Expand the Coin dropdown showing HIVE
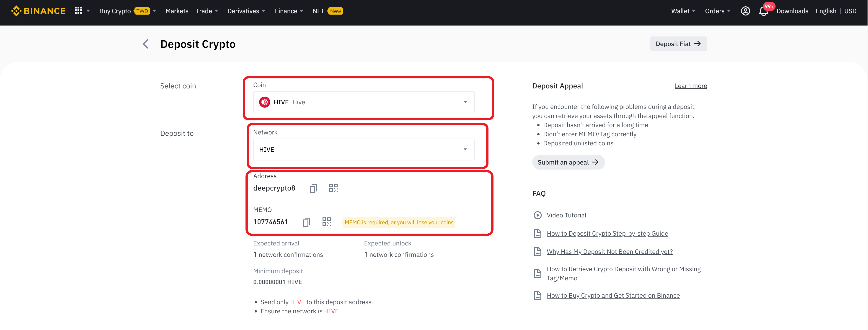This screenshot has width=868, height=330. coord(364,102)
